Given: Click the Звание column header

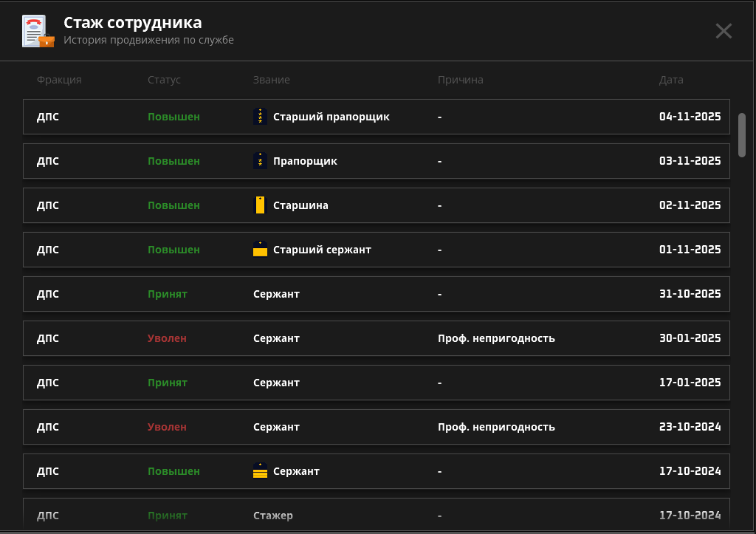Looking at the screenshot, I should [271, 80].
